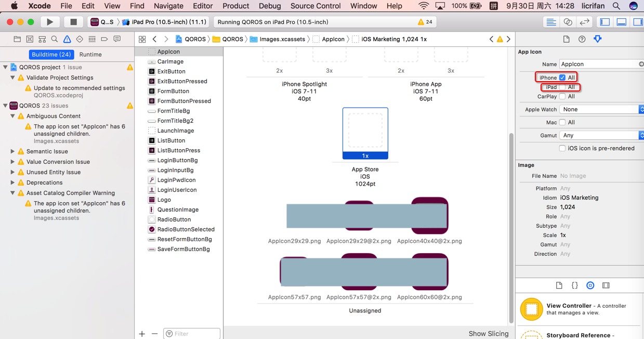Image resolution: width=644 pixels, height=339 pixels.
Task: Open the Editor menu
Action: tap(203, 6)
